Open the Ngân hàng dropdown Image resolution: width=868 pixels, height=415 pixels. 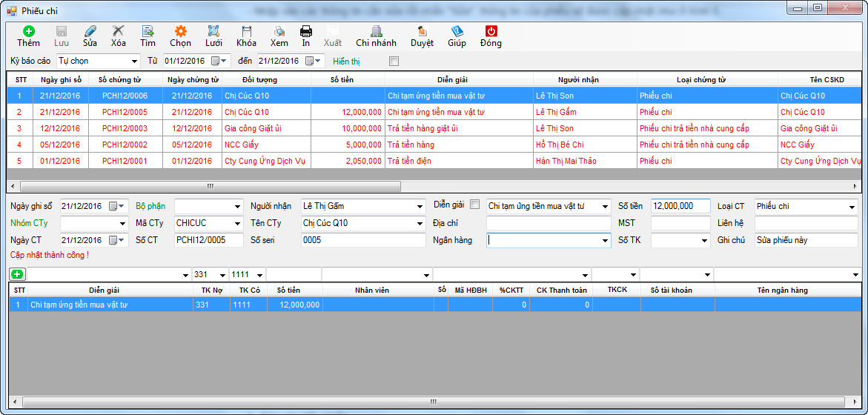pos(605,241)
